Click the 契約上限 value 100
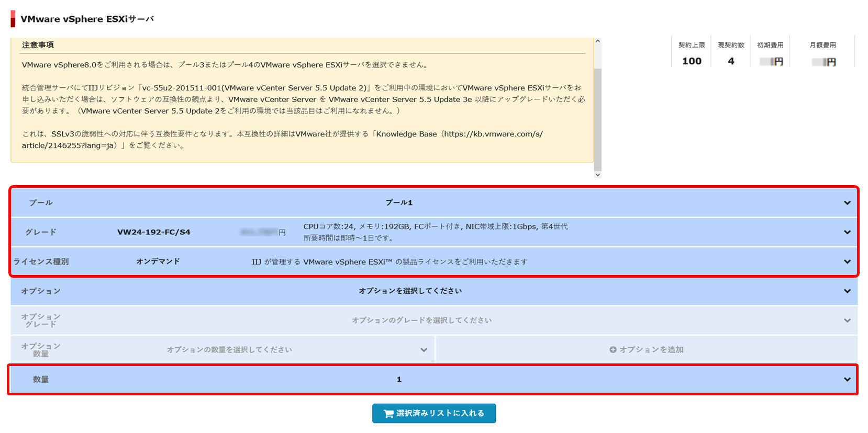 692,61
